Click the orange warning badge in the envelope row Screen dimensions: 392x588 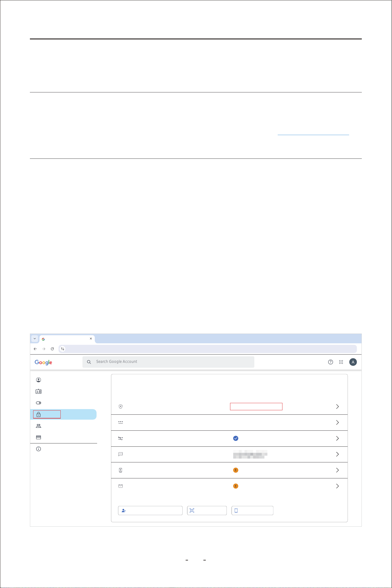point(236,486)
